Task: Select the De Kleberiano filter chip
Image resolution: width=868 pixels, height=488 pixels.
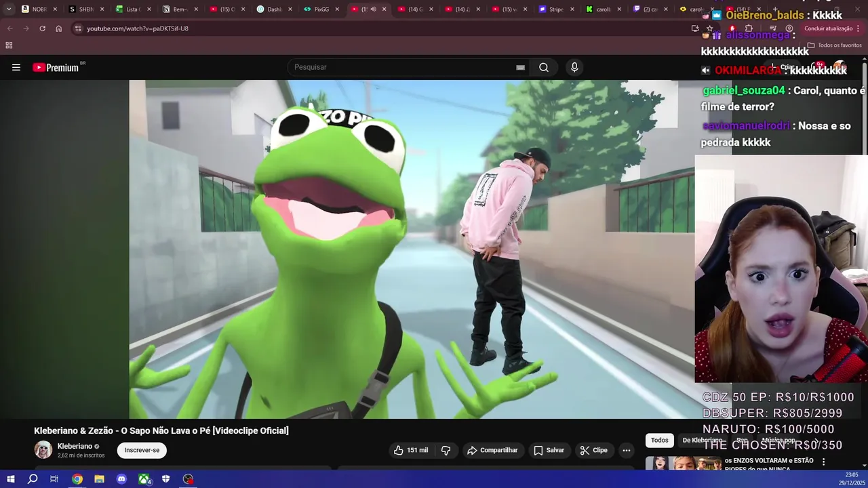Action: (x=701, y=441)
